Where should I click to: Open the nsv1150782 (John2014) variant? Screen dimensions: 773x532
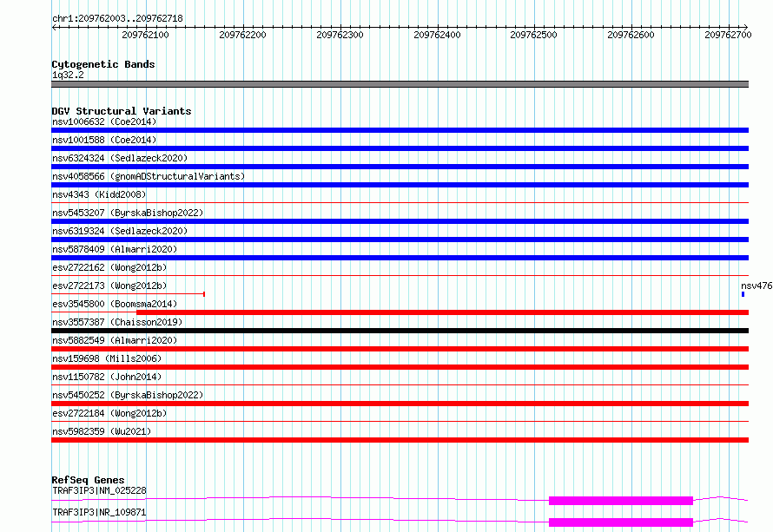(107, 377)
